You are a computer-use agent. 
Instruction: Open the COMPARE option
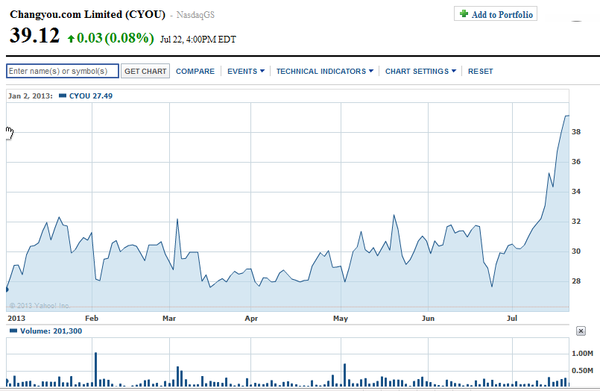click(195, 71)
